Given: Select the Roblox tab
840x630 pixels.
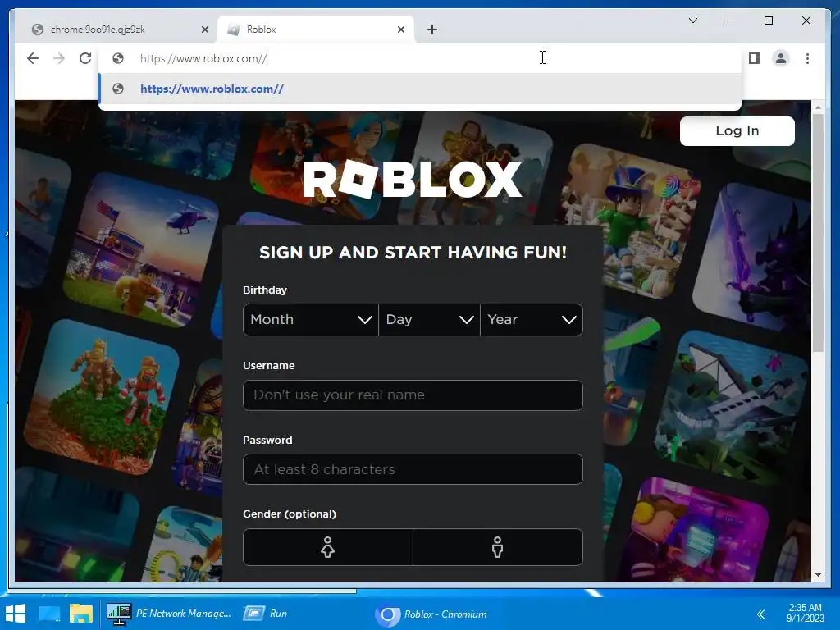Looking at the screenshot, I should (x=316, y=30).
